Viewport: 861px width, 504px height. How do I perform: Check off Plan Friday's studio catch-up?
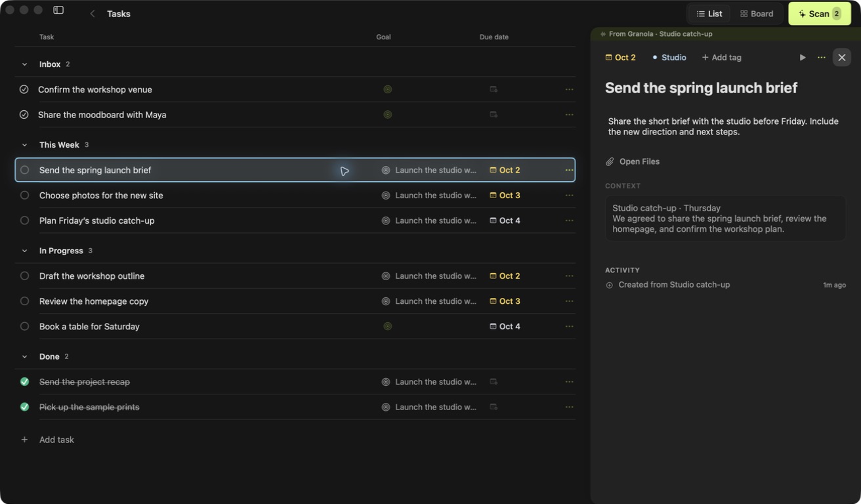point(24,220)
